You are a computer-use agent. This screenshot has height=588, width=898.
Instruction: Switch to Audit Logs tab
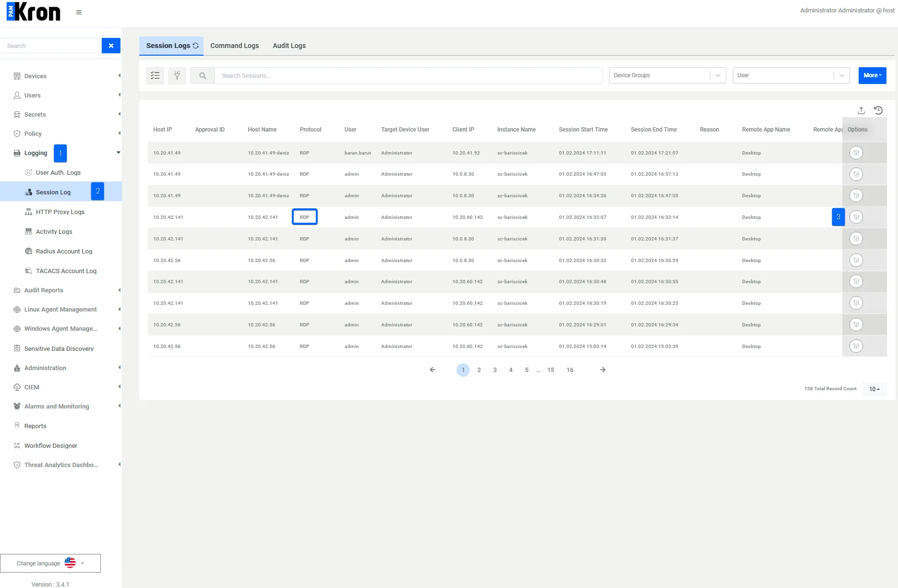tap(289, 46)
